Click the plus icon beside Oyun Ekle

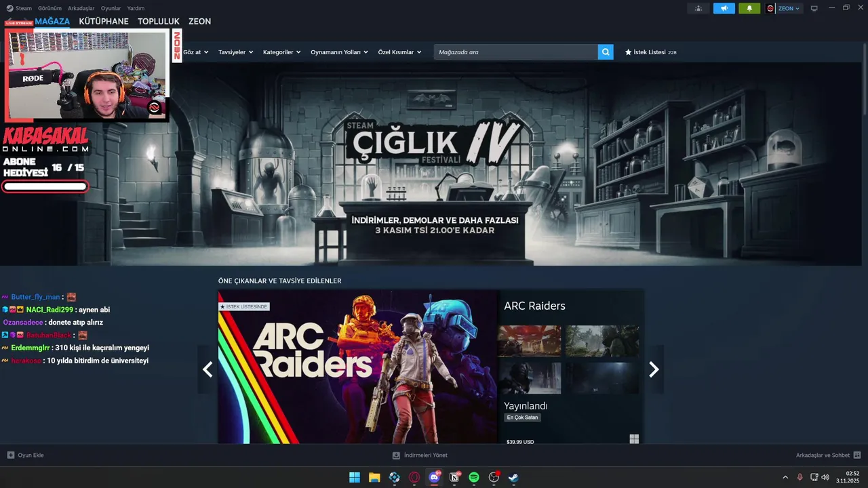[11, 455]
